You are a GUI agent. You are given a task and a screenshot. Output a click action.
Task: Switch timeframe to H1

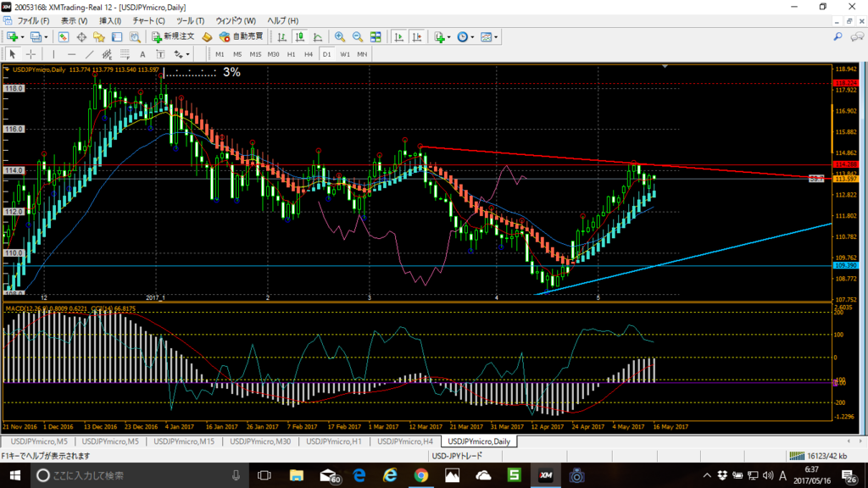[292, 54]
